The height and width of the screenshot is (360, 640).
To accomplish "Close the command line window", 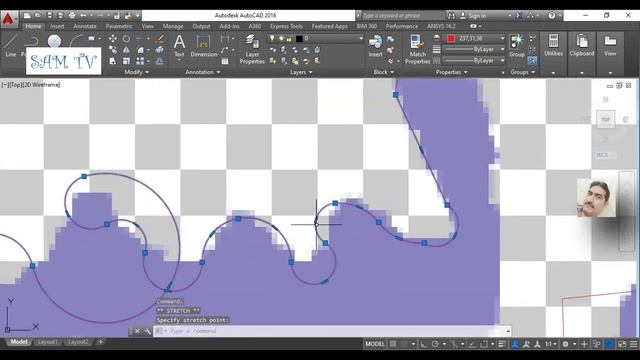I will [137, 331].
